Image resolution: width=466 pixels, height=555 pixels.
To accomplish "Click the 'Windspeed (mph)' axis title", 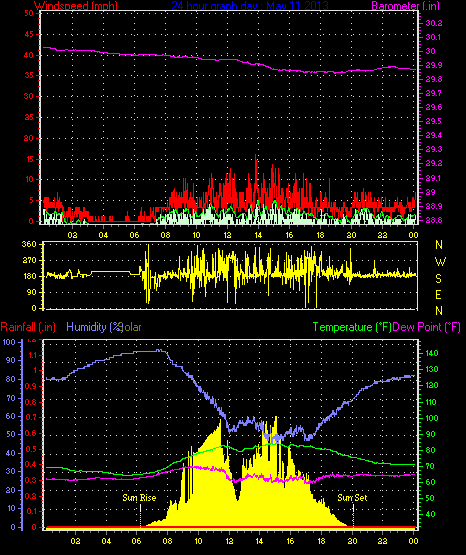I will tap(76, 5).
